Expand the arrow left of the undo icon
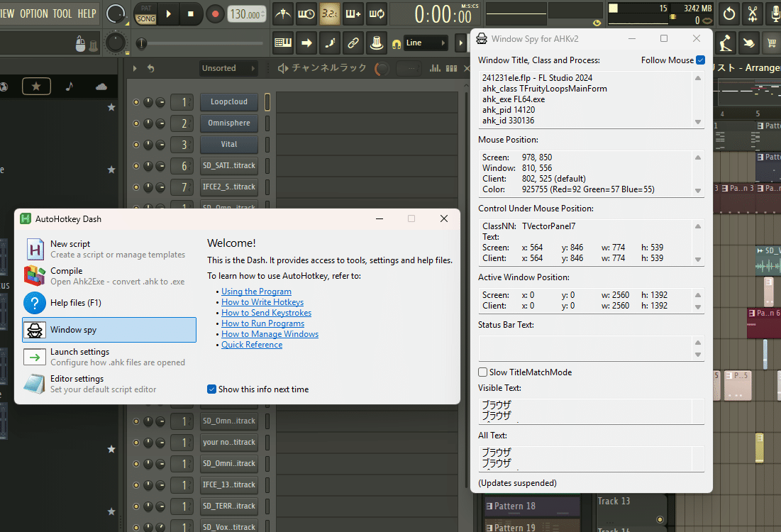Image resolution: width=781 pixels, height=532 pixels. click(x=135, y=68)
